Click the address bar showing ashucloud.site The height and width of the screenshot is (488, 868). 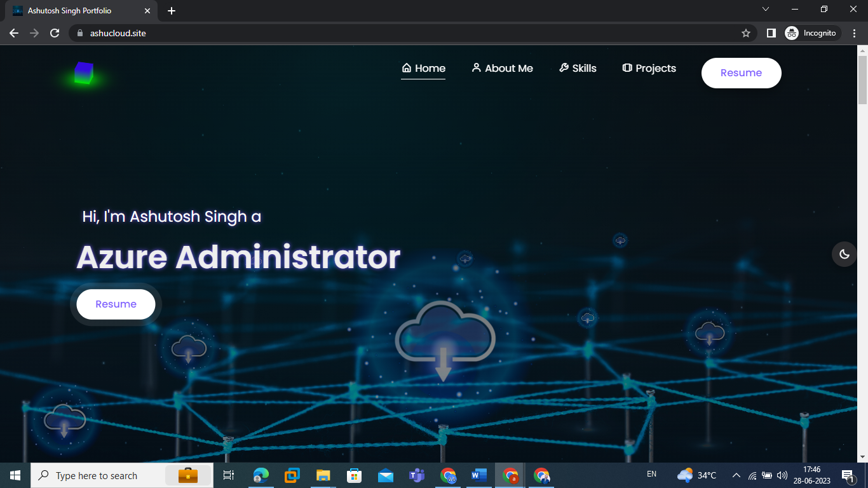(x=407, y=33)
